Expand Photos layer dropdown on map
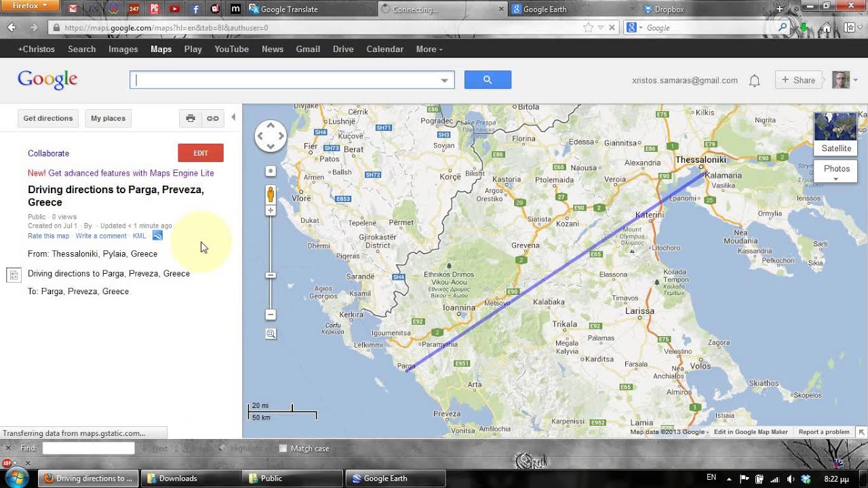The width and height of the screenshot is (868, 488). (836, 179)
